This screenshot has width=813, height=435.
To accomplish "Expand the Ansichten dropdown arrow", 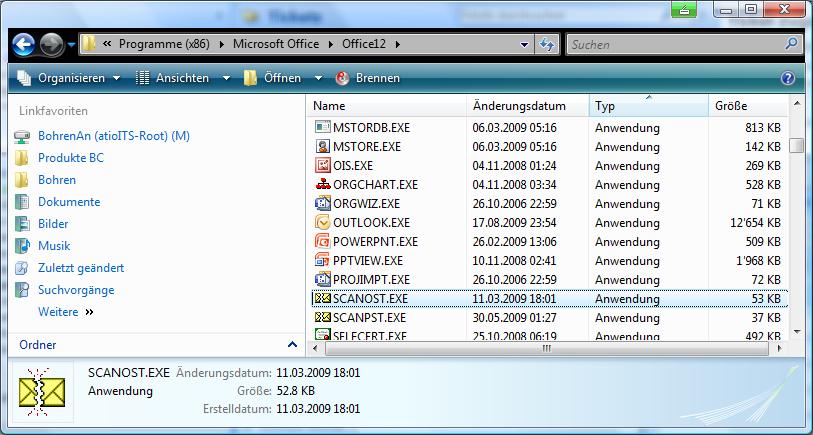I will [x=226, y=78].
